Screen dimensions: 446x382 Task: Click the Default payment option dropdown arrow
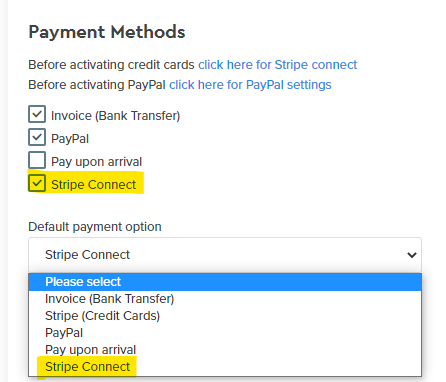(x=412, y=255)
